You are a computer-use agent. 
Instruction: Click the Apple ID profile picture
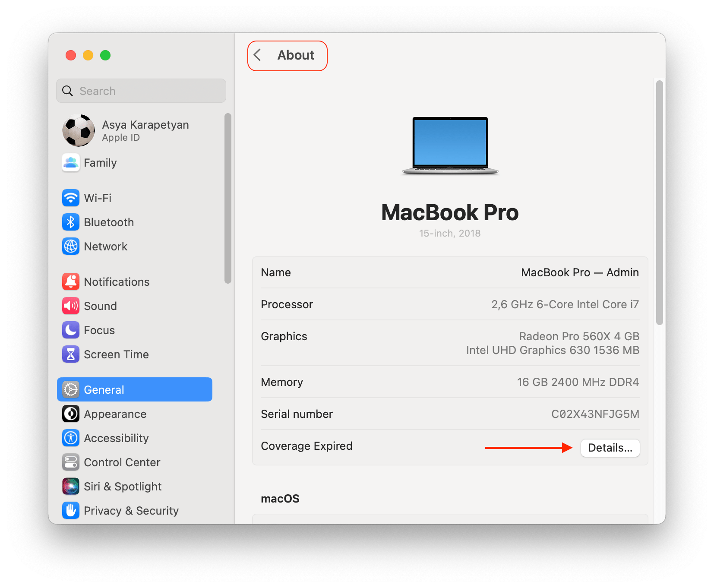pyautogui.click(x=79, y=130)
